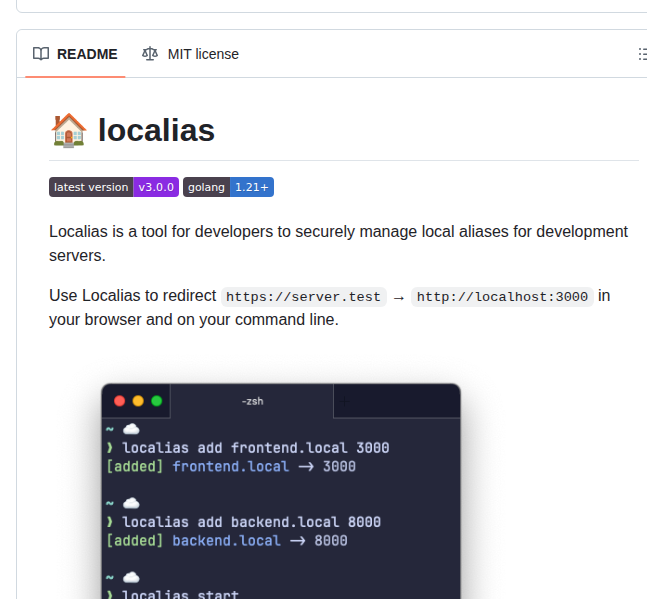Click the 'localias add frontend.local 3000' line

point(255,447)
